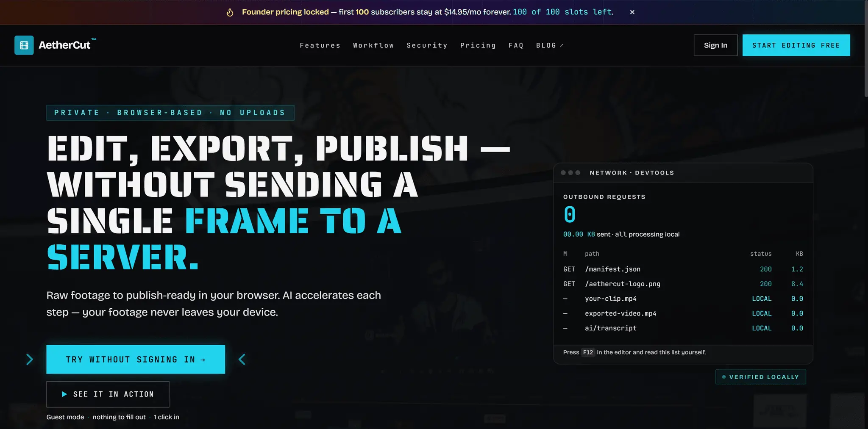Viewport: 868px width, 429px height.
Task: Click the AetherCut film logo icon
Action: coord(24,45)
